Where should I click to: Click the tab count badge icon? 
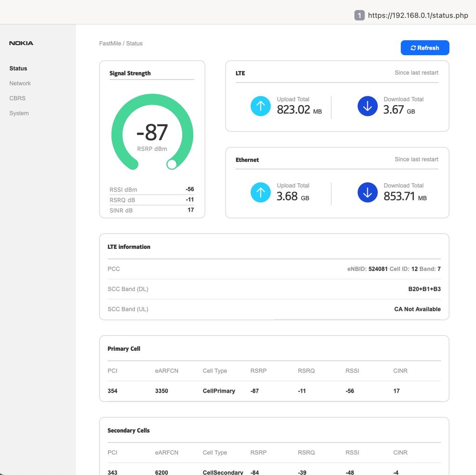[x=359, y=15]
